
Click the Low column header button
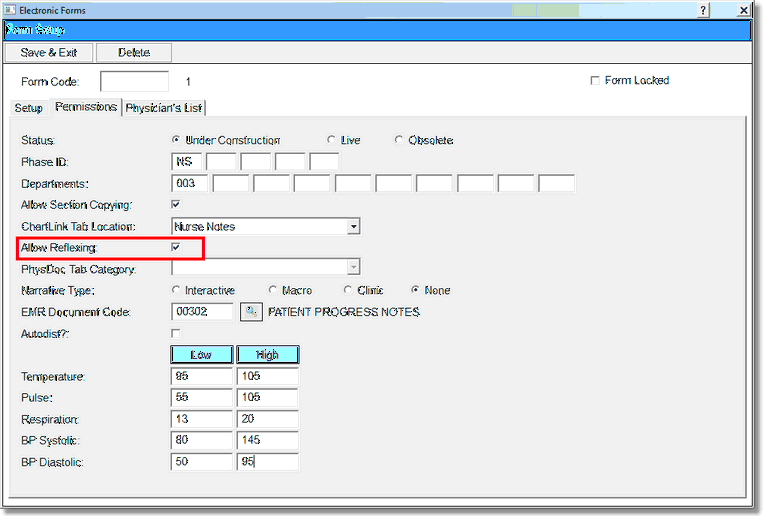point(202,355)
